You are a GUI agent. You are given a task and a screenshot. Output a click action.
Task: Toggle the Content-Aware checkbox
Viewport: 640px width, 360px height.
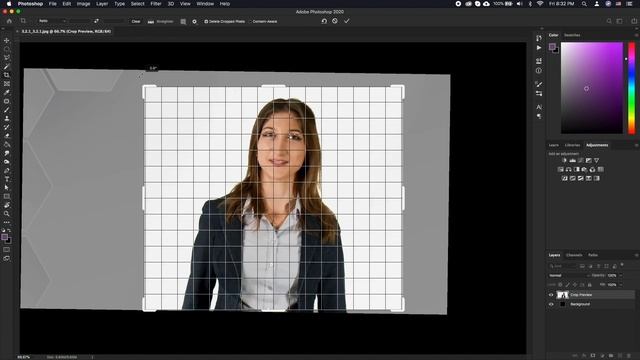[250, 22]
